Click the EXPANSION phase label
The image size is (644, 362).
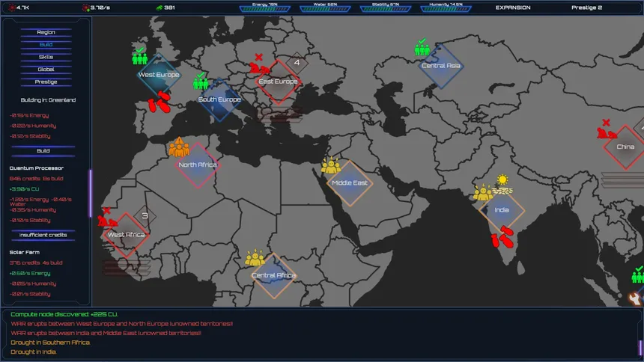point(513,7)
